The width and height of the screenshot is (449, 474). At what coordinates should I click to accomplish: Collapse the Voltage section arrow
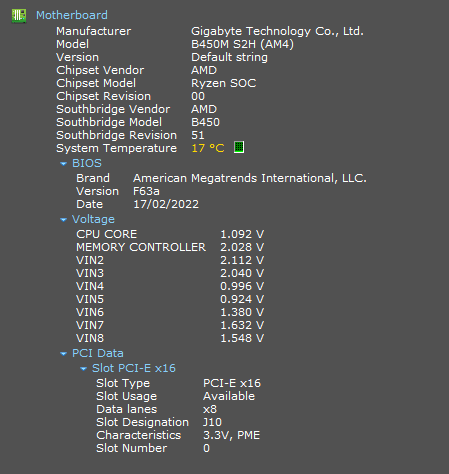click(x=63, y=220)
